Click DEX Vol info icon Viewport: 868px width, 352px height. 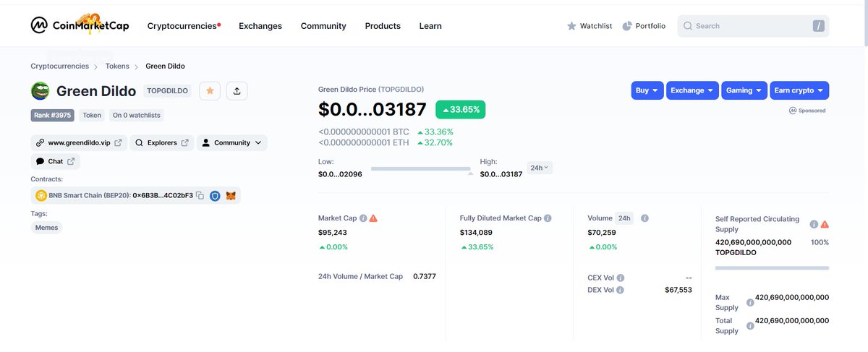[x=621, y=290]
